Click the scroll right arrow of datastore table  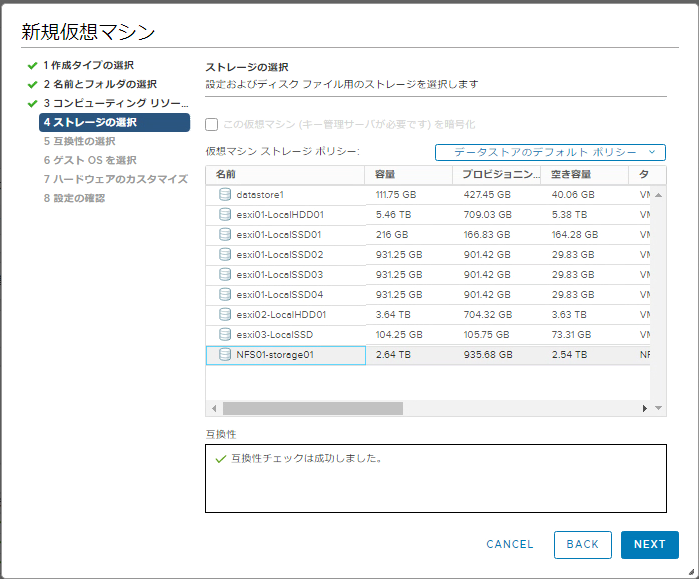[645, 408]
